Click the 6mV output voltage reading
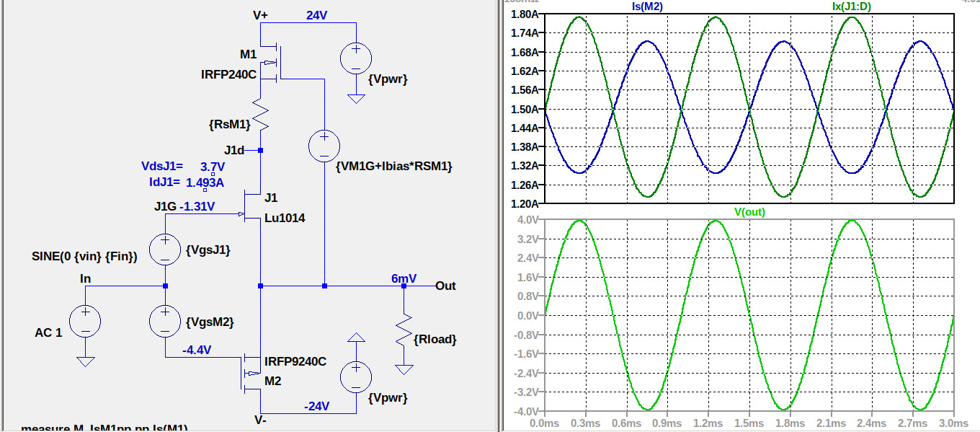 [404, 278]
